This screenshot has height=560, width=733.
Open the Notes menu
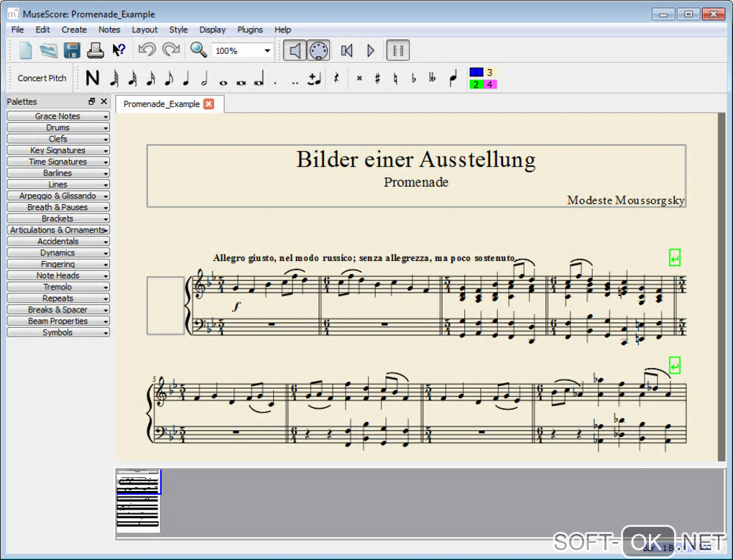point(109,29)
